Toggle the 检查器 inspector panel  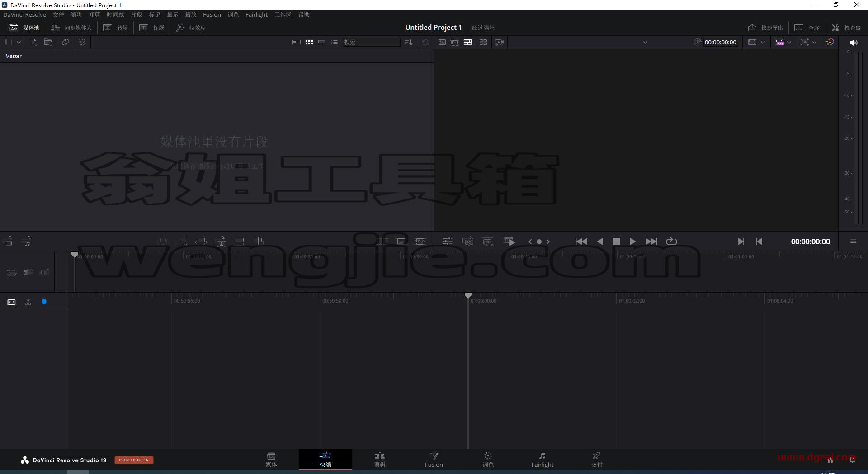[846, 28]
